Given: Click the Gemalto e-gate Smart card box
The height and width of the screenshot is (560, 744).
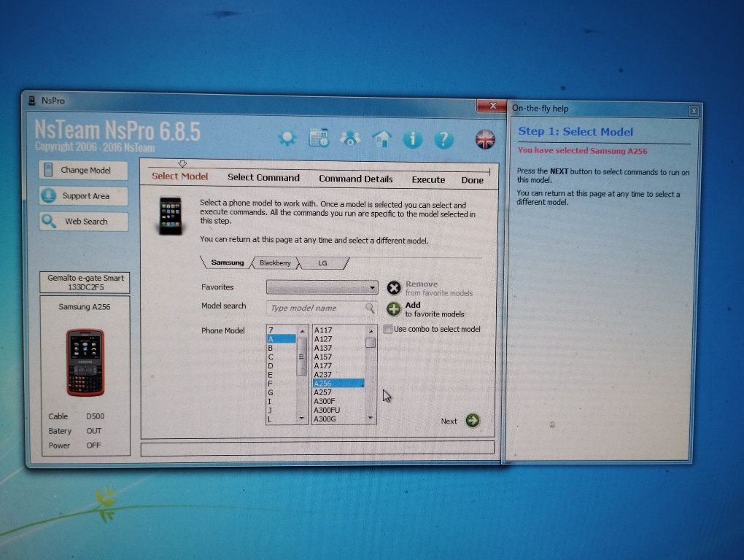Looking at the screenshot, I should pos(85,283).
